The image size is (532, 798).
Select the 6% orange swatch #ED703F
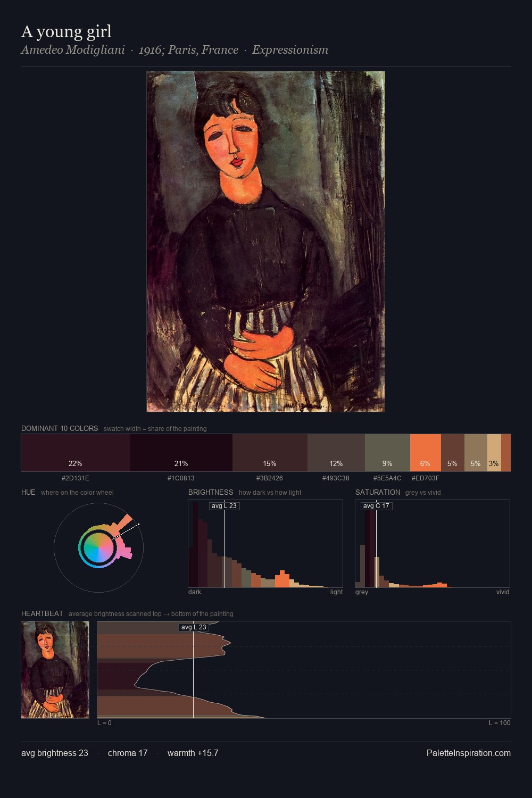(426, 453)
